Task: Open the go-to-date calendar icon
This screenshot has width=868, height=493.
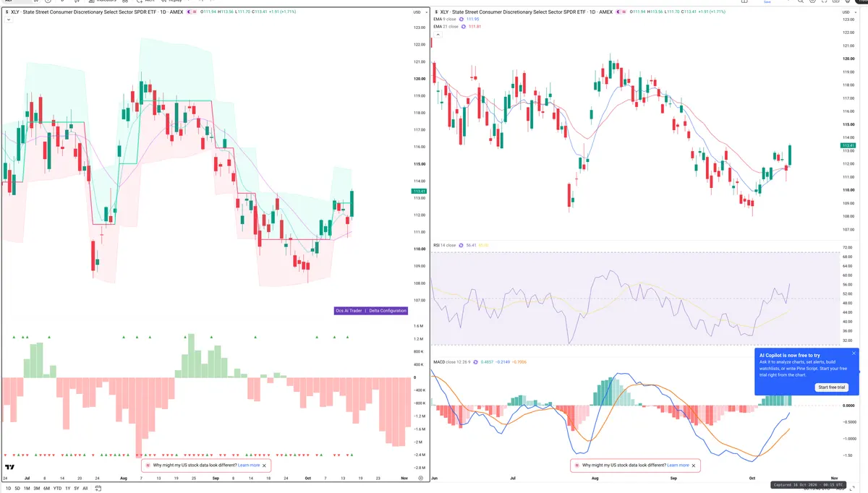Action: point(98,489)
